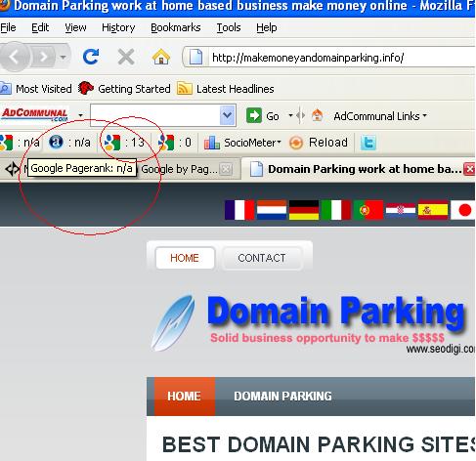Open the AdCommunal Links dropdown
This screenshot has width=476, height=461.
click(x=380, y=116)
